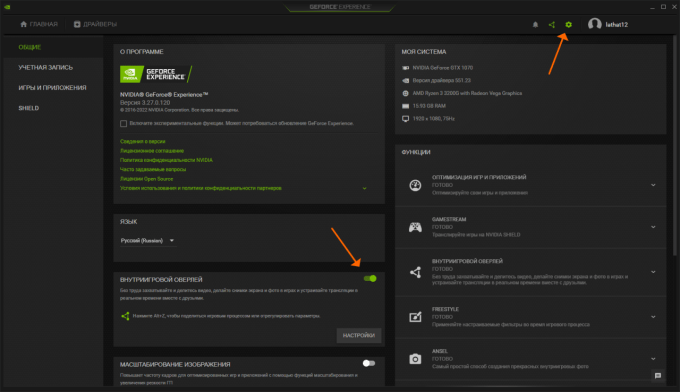
Task: Enable experimental features checkbox
Action: click(x=123, y=124)
